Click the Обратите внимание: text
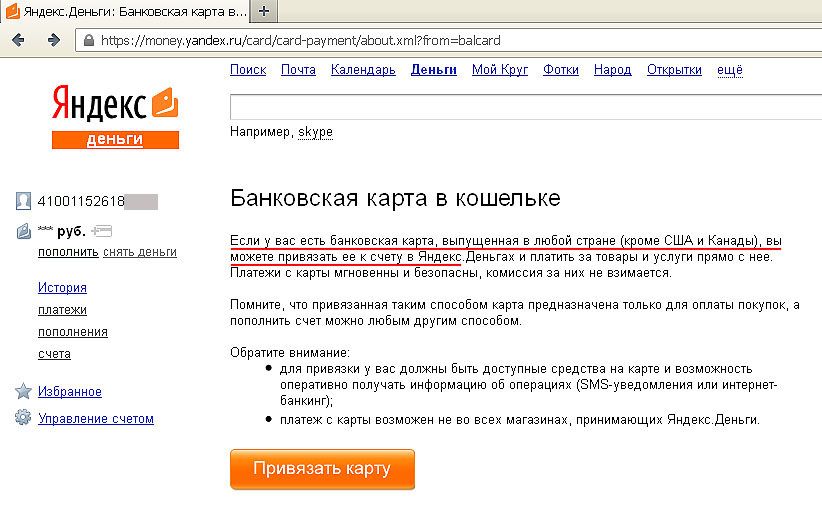 point(290,352)
